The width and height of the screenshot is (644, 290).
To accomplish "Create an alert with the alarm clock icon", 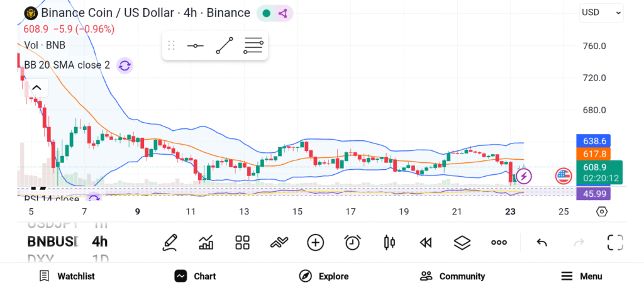I will point(352,242).
